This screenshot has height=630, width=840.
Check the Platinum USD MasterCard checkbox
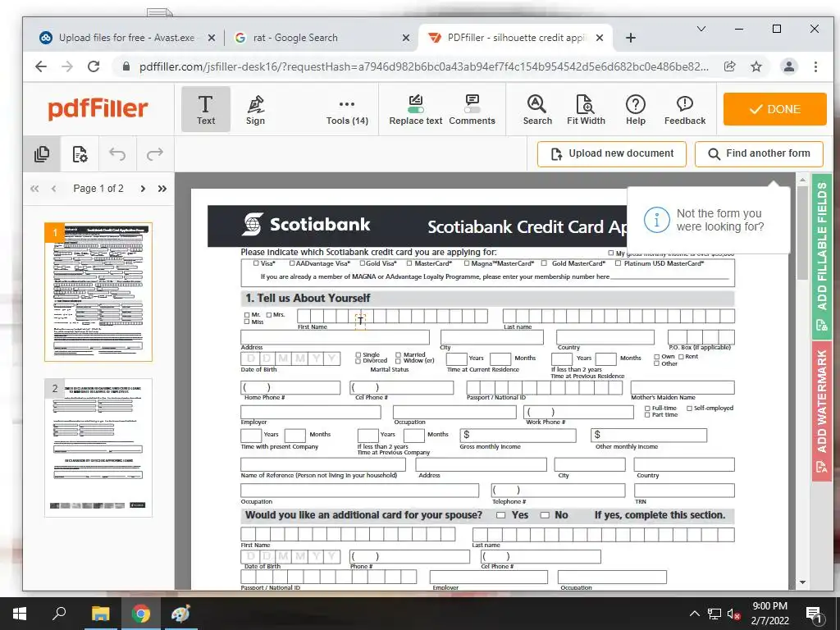[x=619, y=263]
